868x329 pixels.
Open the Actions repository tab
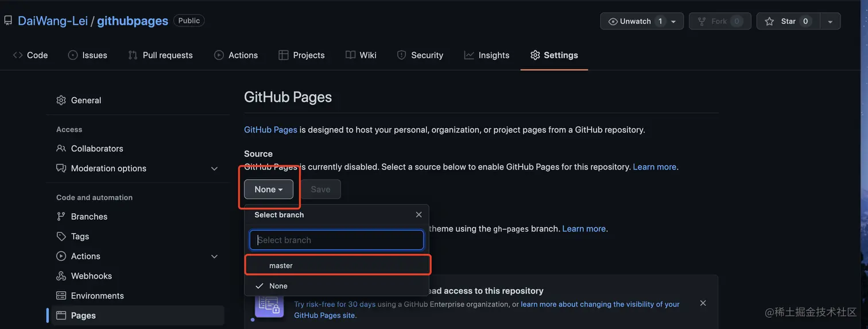[236, 55]
